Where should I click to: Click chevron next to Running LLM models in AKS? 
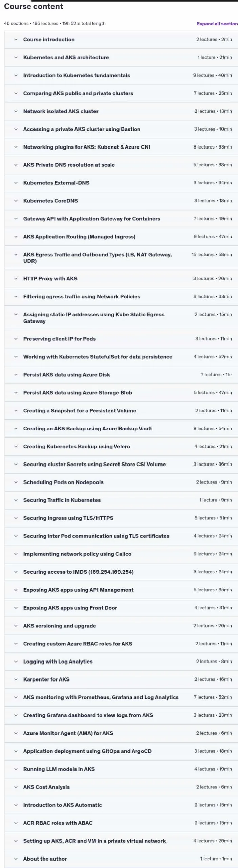coord(16,769)
